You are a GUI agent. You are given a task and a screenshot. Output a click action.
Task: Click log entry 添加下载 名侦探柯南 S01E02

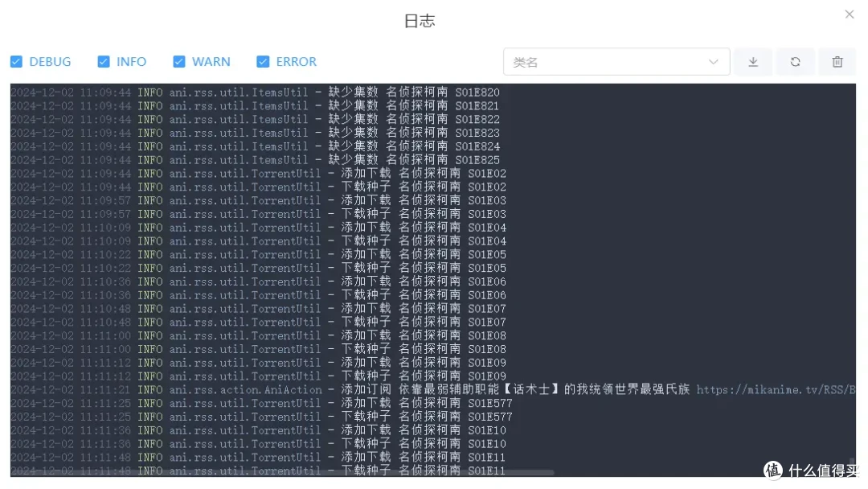click(258, 174)
